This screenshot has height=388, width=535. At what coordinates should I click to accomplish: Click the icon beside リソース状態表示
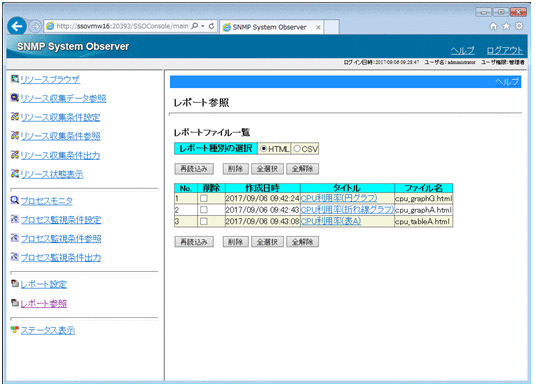click(x=14, y=174)
